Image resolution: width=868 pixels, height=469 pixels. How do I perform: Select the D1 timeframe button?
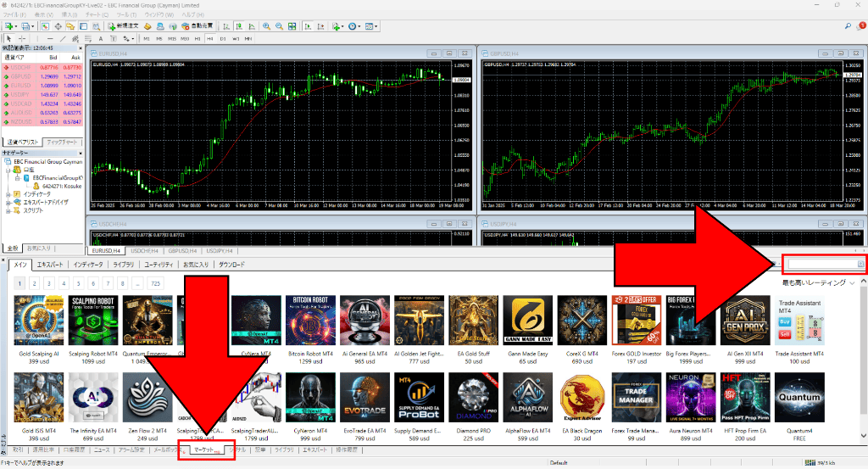pos(223,39)
